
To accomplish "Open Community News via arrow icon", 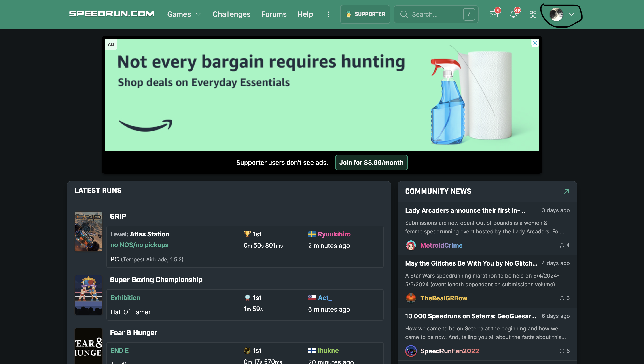I will [566, 191].
